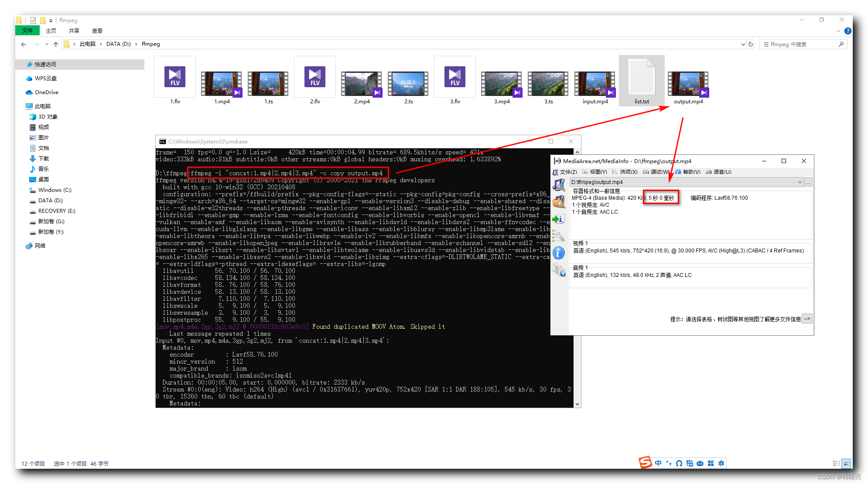Expand the ribbon chevron
Image resolution: width=868 pixels, height=484 pixels.
point(838,31)
